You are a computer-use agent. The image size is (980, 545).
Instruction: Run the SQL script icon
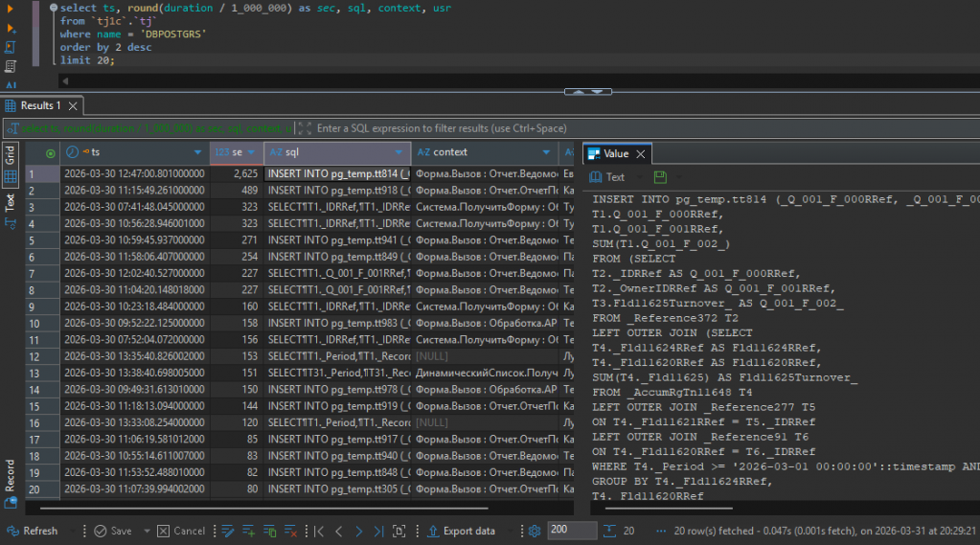10,47
